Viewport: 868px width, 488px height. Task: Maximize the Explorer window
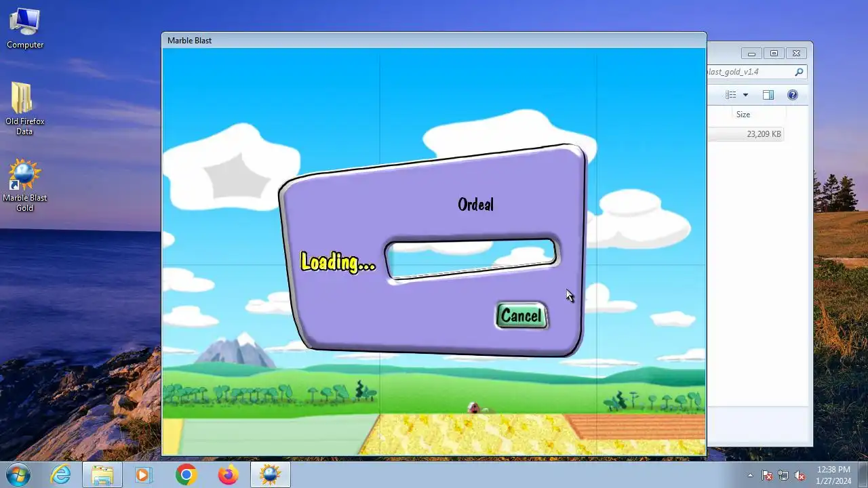point(774,54)
